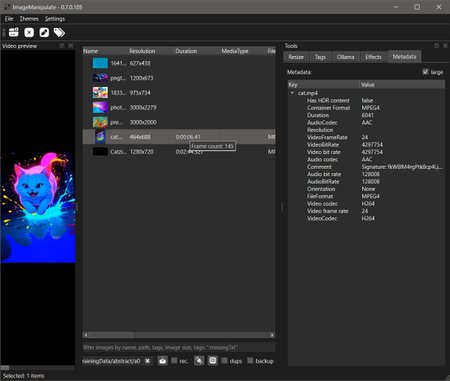Enable the rec. checkbox
The image size is (450, 381).
(174, 361)
